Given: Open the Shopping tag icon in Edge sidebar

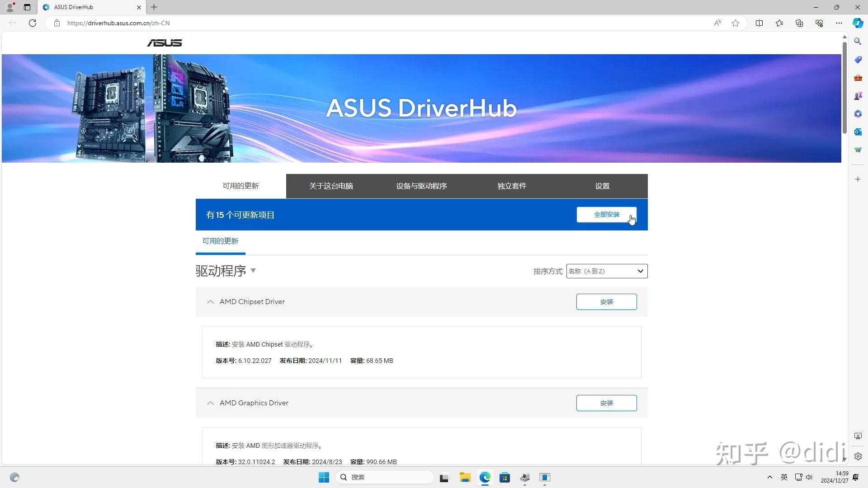Looking at the screenshot, I should (858, 59).
